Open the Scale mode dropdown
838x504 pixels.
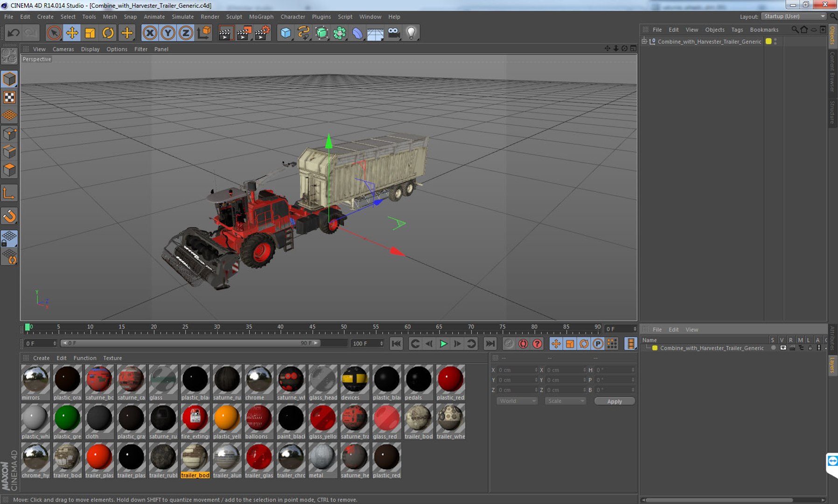click(x=566, y=401)
